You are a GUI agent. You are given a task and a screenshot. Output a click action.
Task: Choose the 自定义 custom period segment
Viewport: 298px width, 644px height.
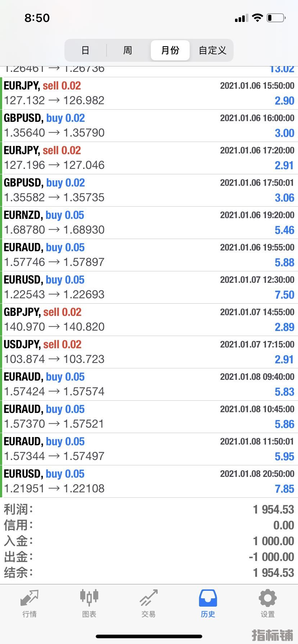[212, 50]
